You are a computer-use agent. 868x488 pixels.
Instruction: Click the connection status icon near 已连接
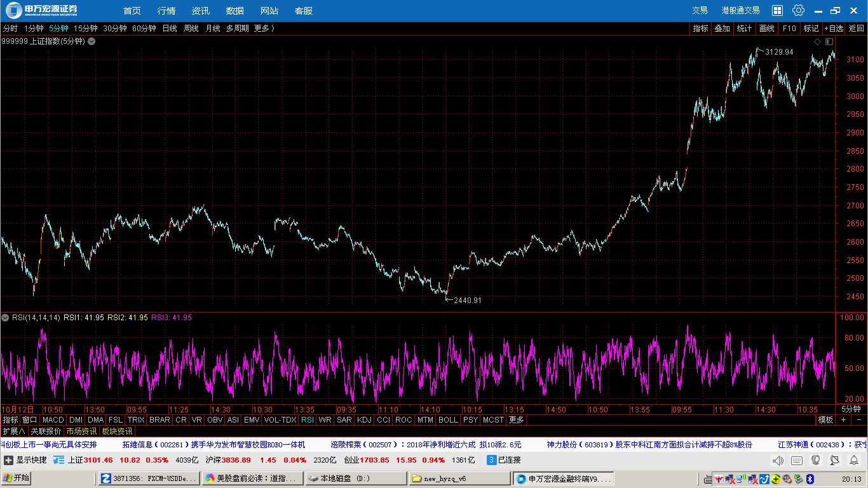491,460
